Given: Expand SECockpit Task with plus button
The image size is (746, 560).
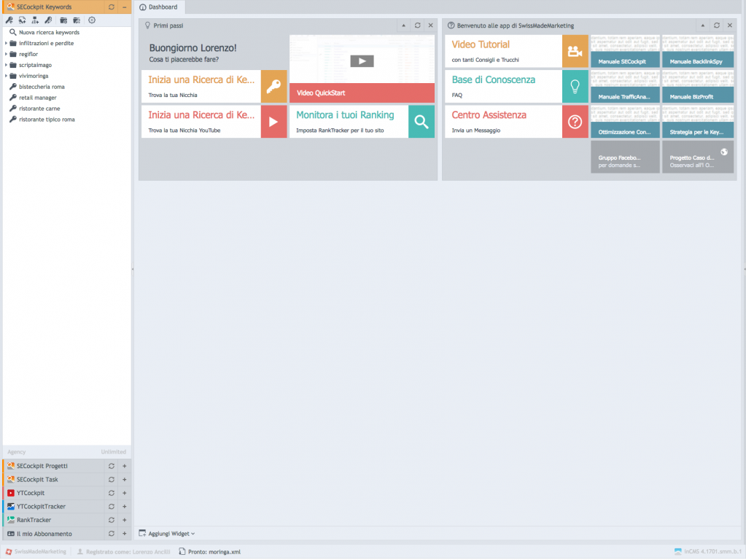Looking at the screenshot, I should click(x=125, y=480).
